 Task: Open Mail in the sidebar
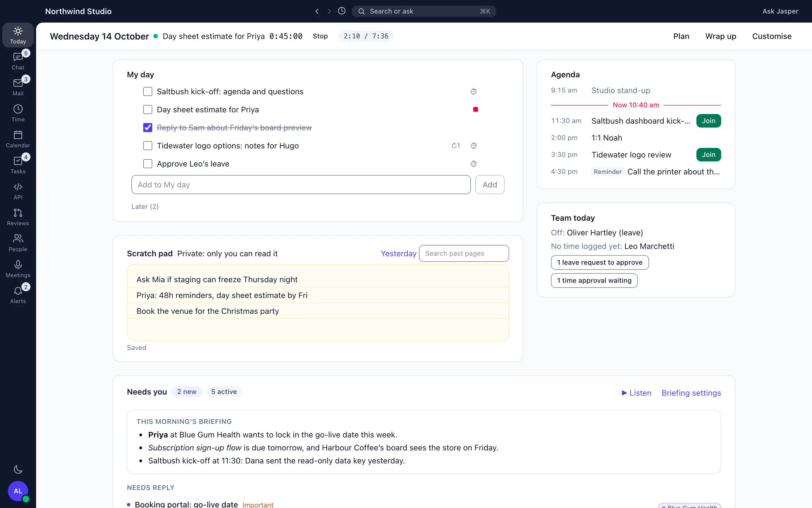coord(18,87)
